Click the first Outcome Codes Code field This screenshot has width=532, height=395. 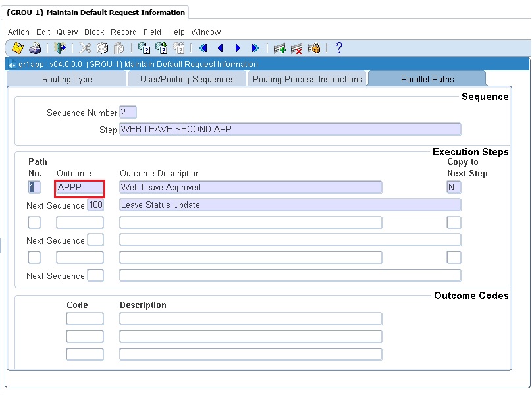pos(85,319)
